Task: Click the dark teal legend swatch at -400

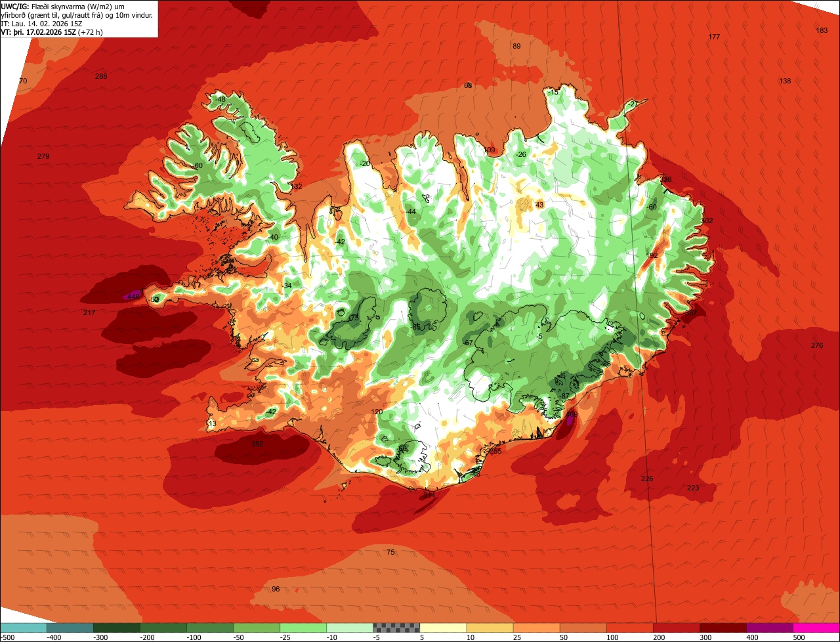Action: click(x=70, y=628)
